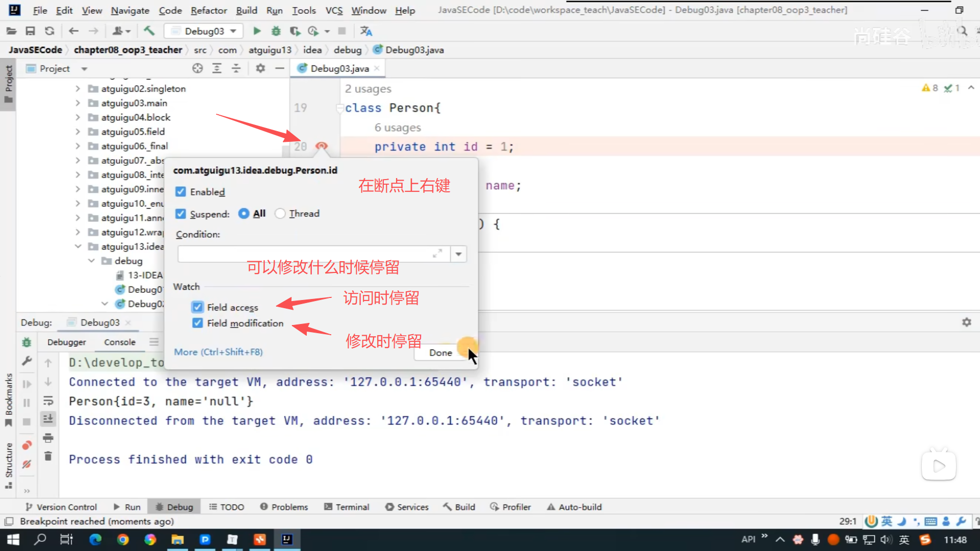980x551 pixels.
Task: Expand the atguigu02.singleton package
Action: click(x=78, y=89)
